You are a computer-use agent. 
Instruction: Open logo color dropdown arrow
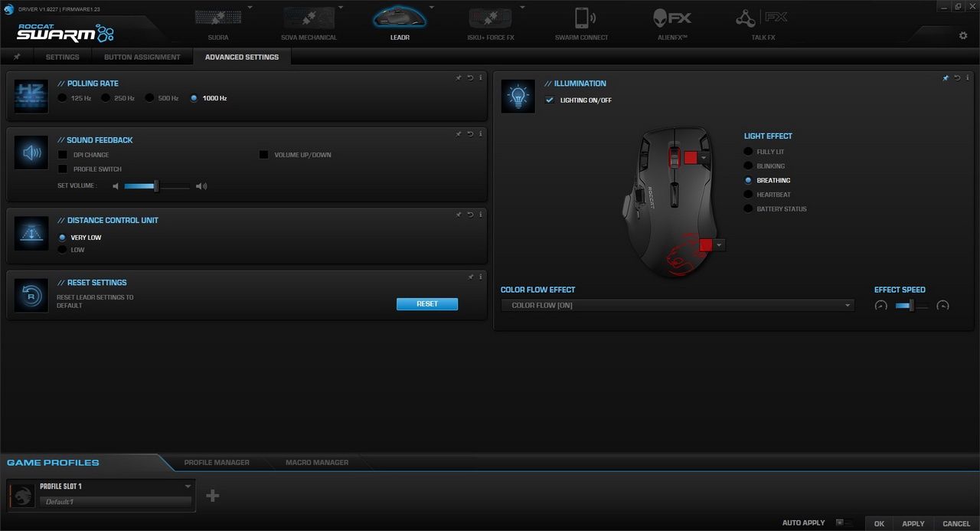719,245
